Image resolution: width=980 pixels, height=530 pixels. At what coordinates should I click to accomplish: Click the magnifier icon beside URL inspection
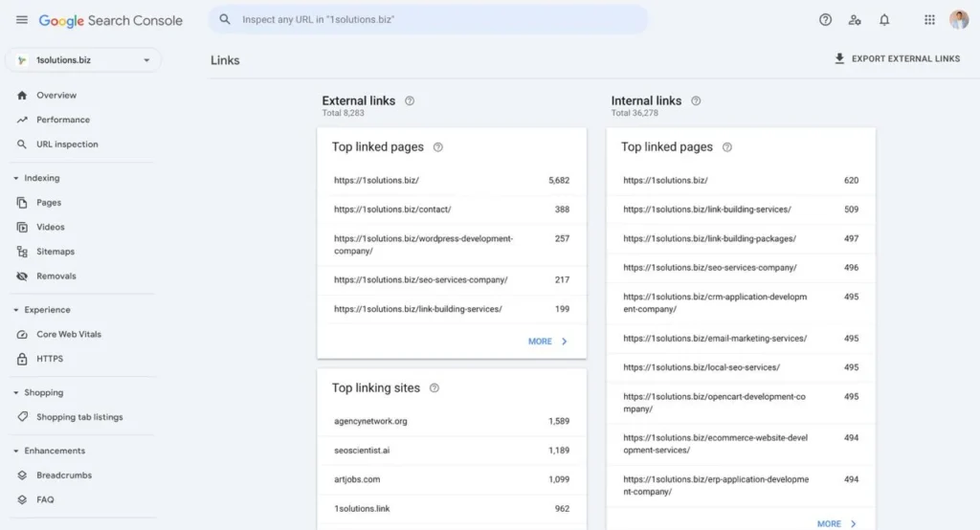pos(22,144)
